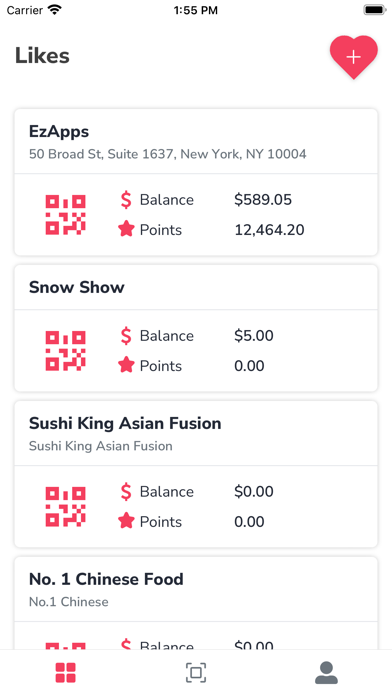The width and height of the screenshot is (392, 696).
Task: Open the Sushi King Asian Fusion title
Action: tap(125, 423)
